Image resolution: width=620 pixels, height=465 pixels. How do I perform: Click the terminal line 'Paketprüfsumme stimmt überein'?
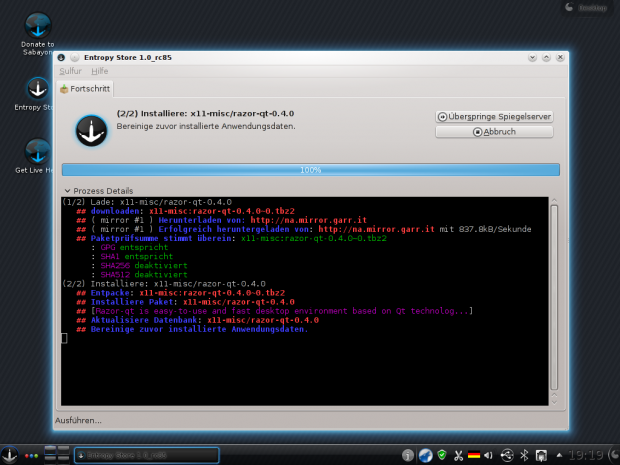coord(231,238)
